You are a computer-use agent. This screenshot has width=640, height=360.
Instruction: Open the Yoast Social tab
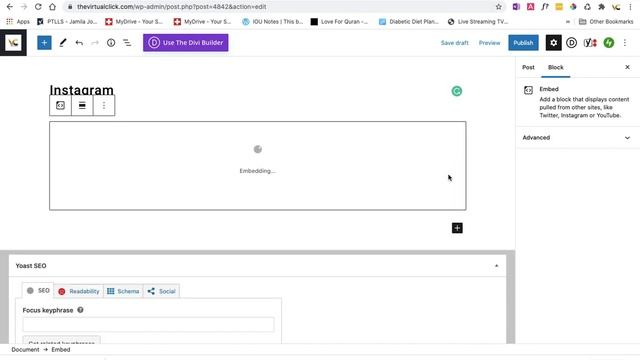point(162,291)
